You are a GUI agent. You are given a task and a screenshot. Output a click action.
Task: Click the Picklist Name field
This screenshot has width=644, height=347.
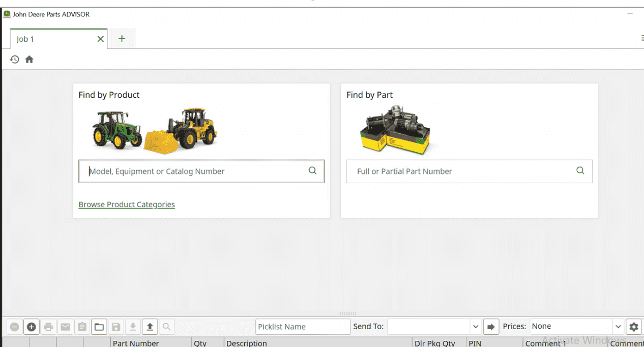(303, 327)
